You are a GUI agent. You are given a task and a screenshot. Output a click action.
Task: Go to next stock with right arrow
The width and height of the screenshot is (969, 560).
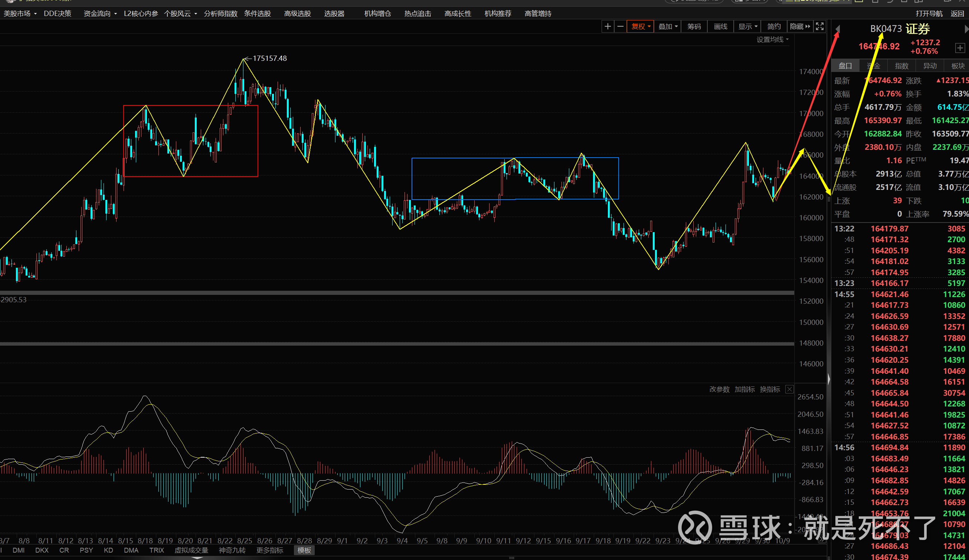click(x=966, y=29)
